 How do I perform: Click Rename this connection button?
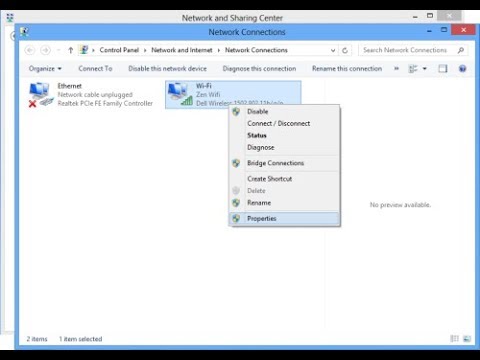(347, 69)
